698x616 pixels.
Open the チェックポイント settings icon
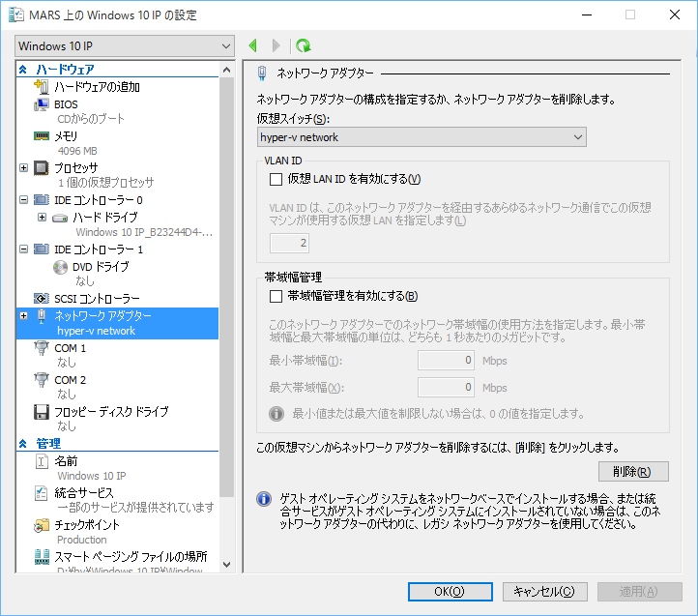click(x=42, y=525)
